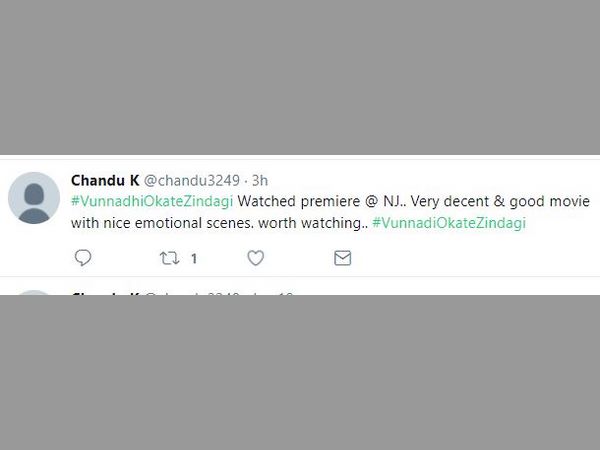Open the leading #VunnadhiOkateZindagi hashtag
This screenshot has width=600, height=450.
[x=151, y=201]
